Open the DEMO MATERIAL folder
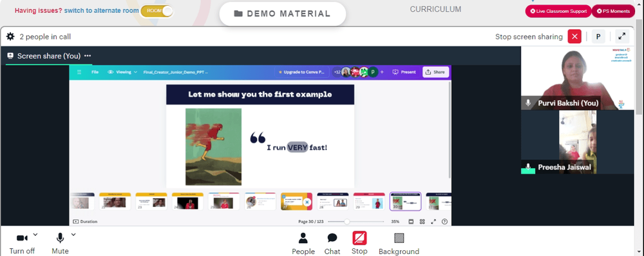 point(283,14)
